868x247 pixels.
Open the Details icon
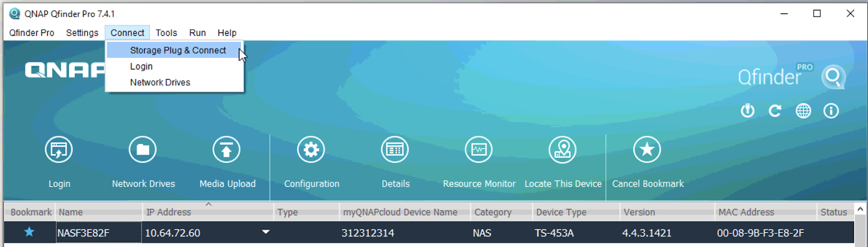point(395,150)
